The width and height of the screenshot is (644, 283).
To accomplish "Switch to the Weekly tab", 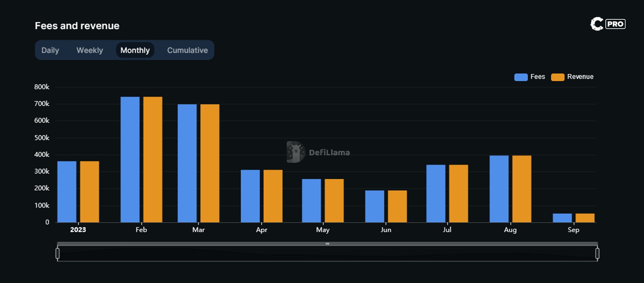I will tap(89, 50).
